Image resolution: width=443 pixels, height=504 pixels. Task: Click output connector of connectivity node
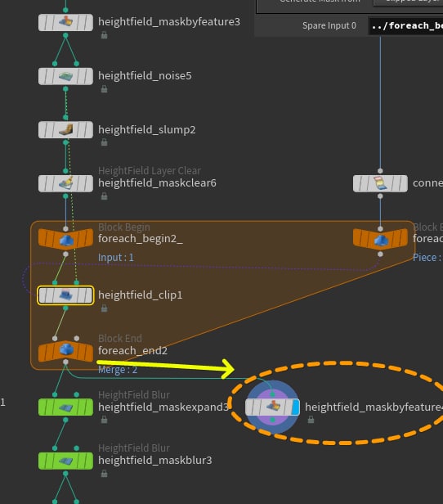pyautogui.click(x=380, y=196)
